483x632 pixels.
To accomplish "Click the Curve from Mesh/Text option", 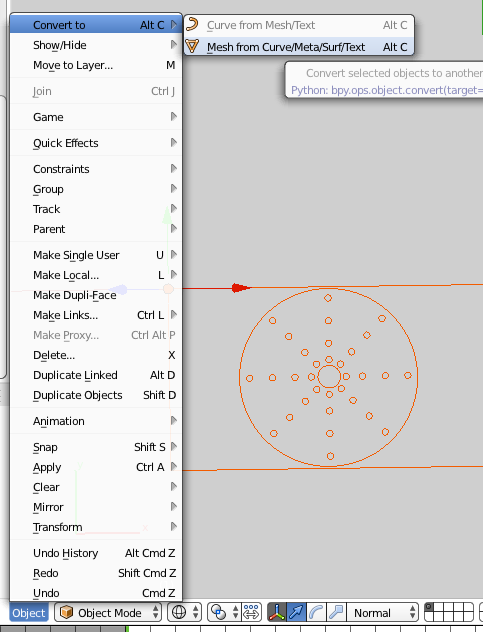I will 299,25.
